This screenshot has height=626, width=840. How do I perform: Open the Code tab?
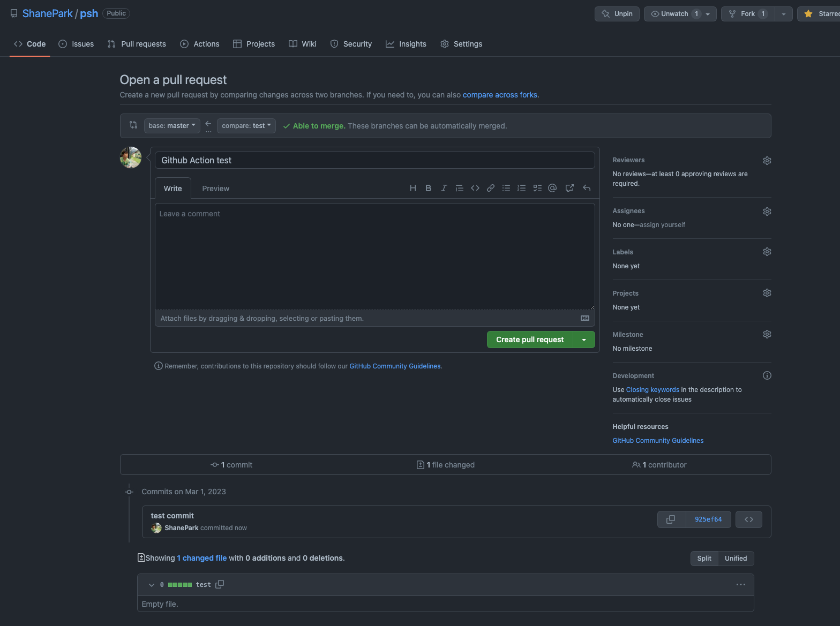30,44
